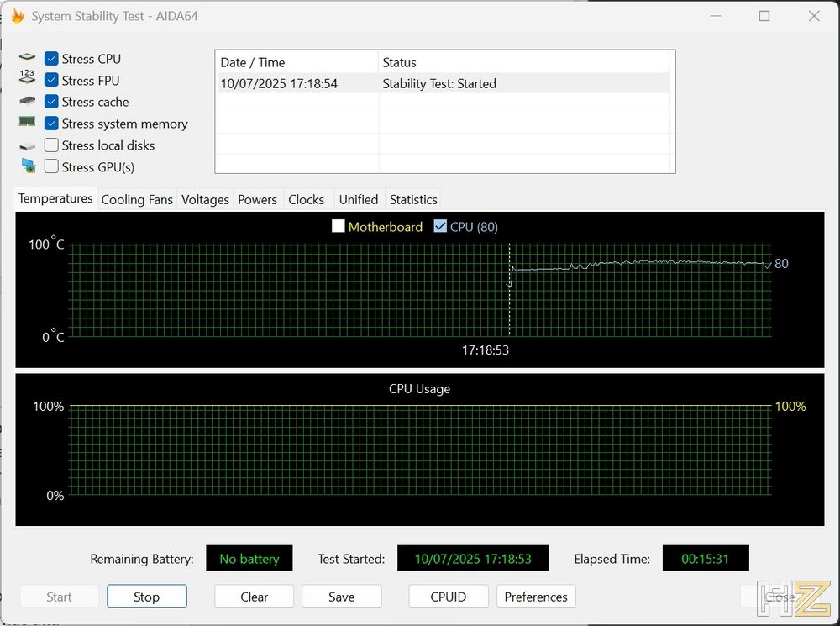Open the Voltages tab
This screenshot has height=626, width=840.
205,199
